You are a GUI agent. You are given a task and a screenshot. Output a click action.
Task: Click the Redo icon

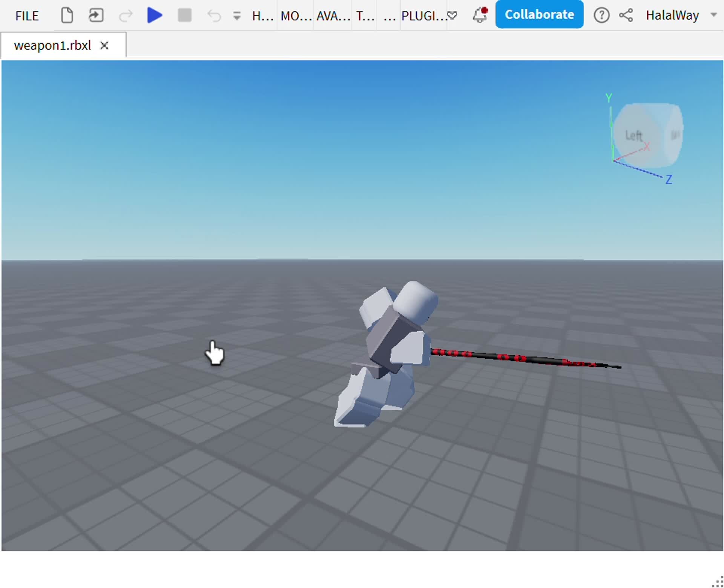126,15
